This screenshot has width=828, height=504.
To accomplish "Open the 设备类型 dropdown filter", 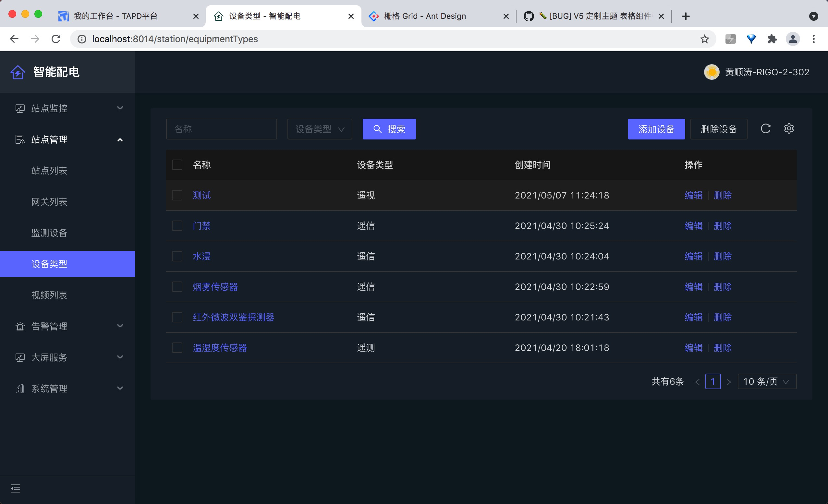I will [319, 129].
